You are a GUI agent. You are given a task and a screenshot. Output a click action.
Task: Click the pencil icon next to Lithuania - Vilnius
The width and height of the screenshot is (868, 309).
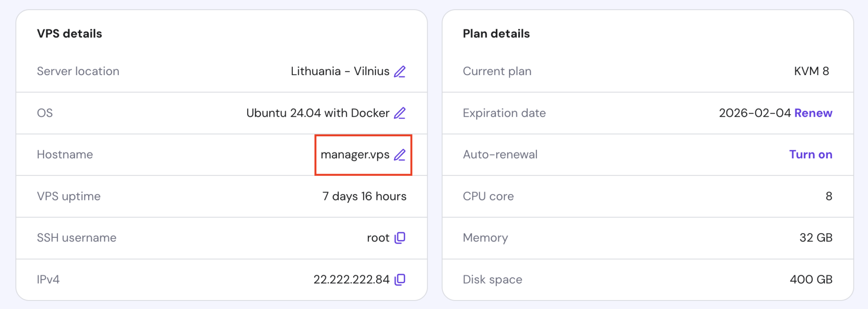pos(400,71)
